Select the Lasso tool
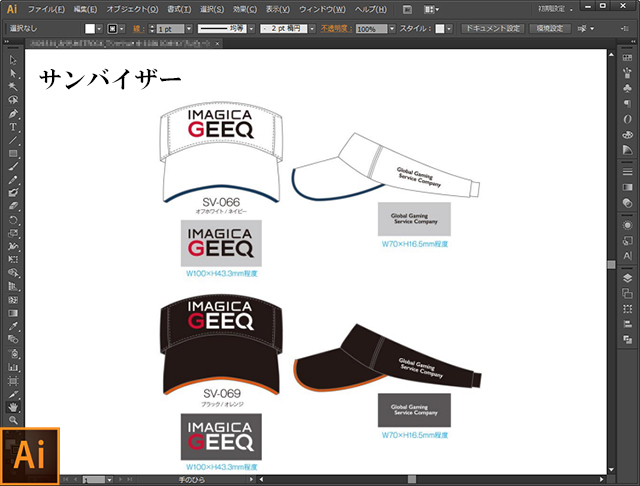Screen dimensions: 640x486 pos(13,100)
